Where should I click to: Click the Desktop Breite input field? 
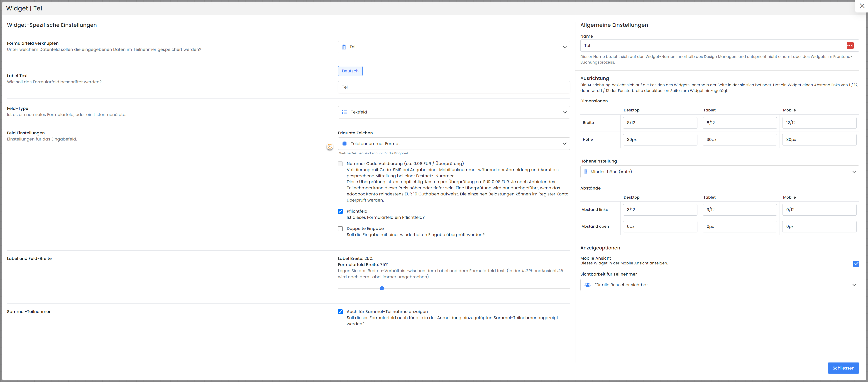click(x=659, y=123)
